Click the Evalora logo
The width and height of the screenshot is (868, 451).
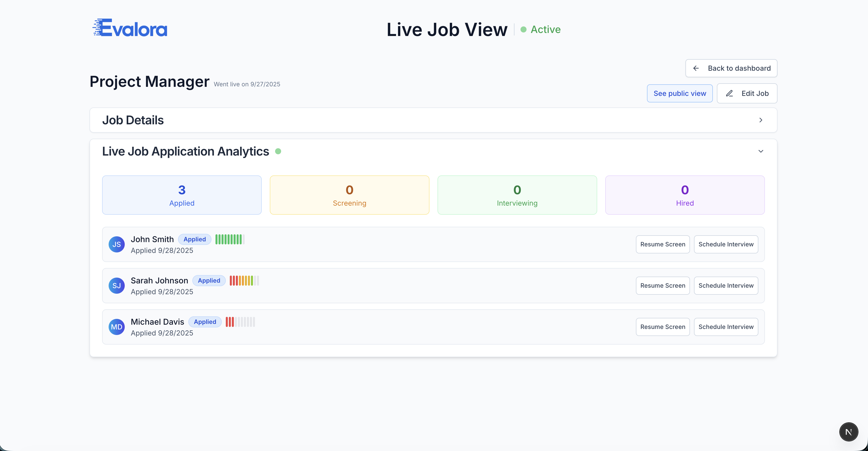130,28
